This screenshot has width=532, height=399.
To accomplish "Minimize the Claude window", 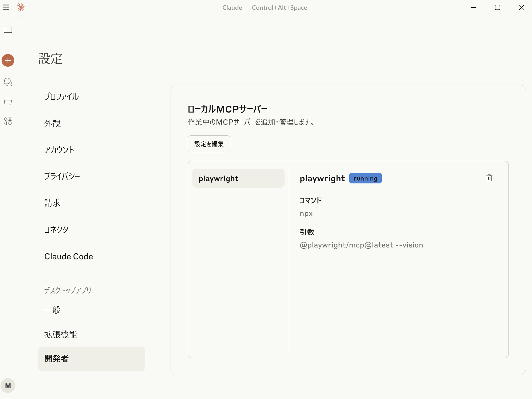I will coord(474,7).
